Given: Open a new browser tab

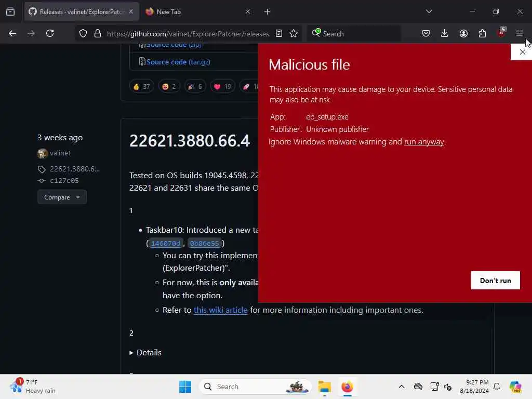Looking at the screenshot, I should 268,12.
